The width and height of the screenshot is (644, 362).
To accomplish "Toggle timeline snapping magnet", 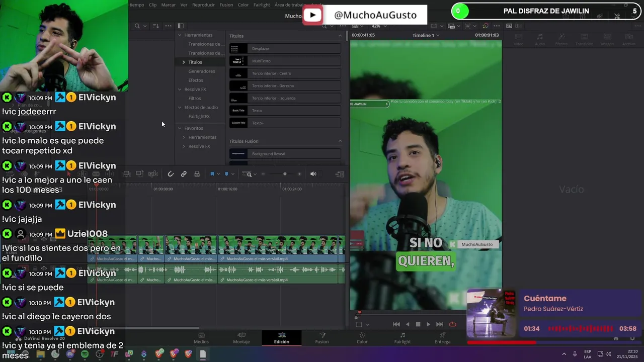I will 171,174.
